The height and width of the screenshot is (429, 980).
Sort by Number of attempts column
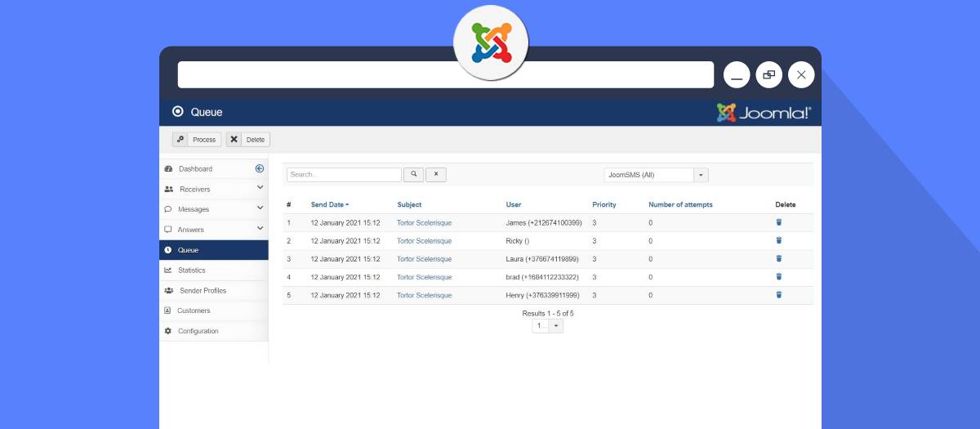[x=680, y=204]
